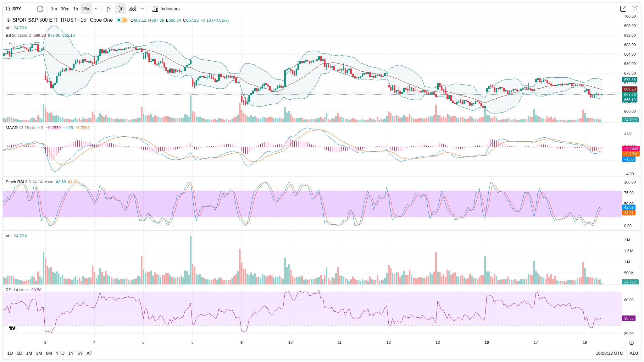Image resolution: width=644 pixels, height=362 pixels.
Task: Collapse the indicator legend with chevron
Action: point(10,43)
